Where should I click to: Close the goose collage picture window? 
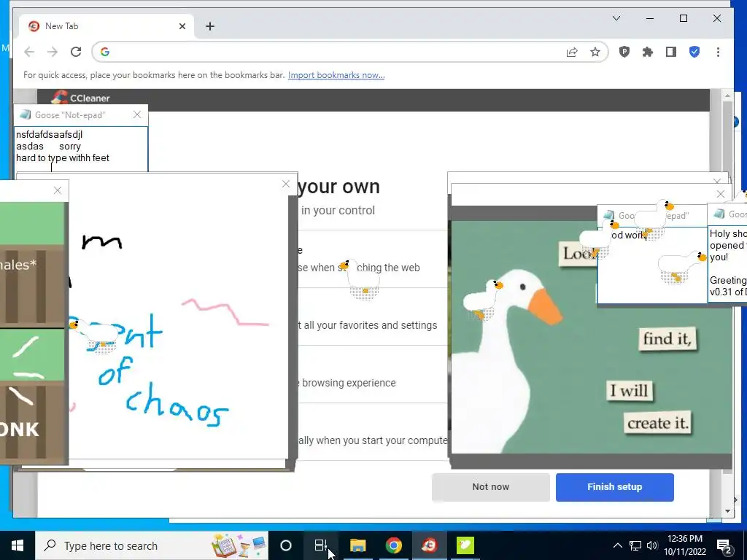click(720, 194)
